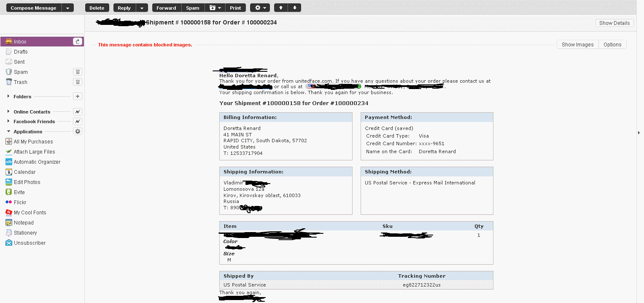Expand right side panel arrow
This screenshot has width=644, height=303.
pos(640,133)
